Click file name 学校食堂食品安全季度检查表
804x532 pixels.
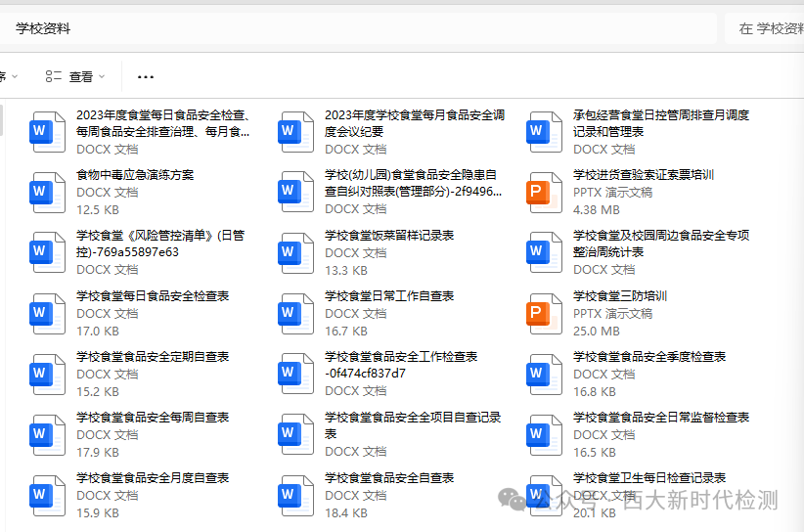[649, 356]
